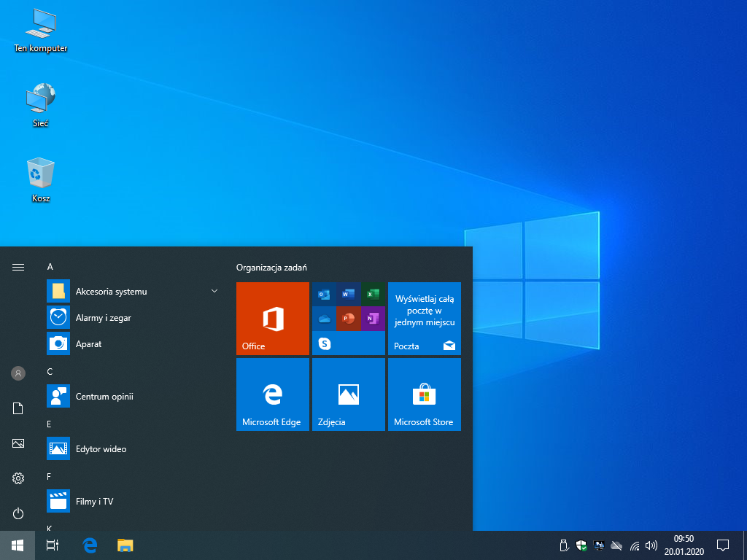Open the Ten komputer desktop icon
The image size is (747, 560).
coord(41,31)
